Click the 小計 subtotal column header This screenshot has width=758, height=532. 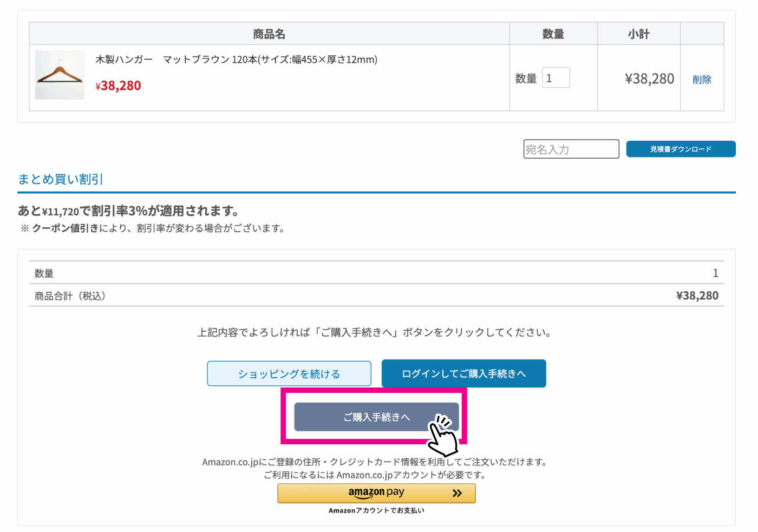(638, 34)
